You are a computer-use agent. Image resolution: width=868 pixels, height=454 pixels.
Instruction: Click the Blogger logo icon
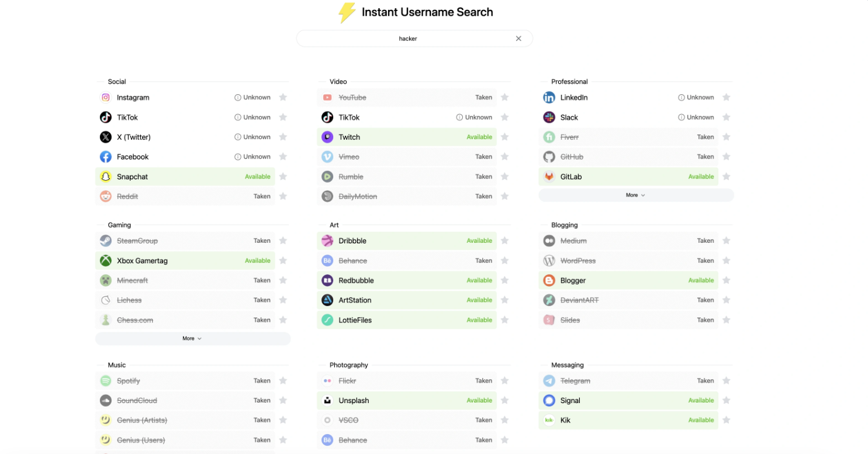click(549, 281)
